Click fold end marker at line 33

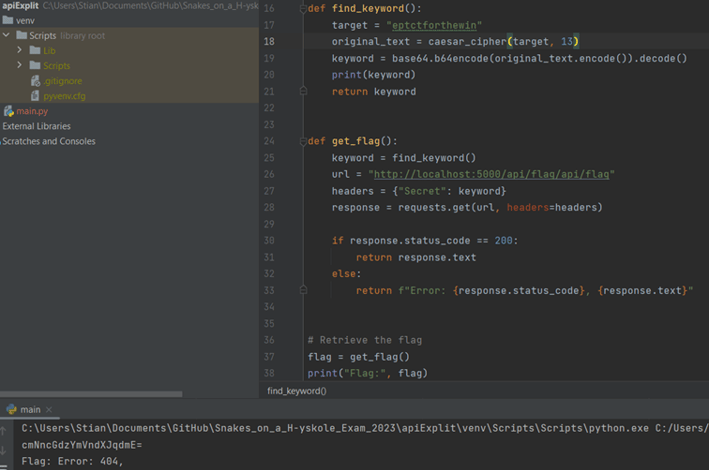pyautogui.click(x=303, y=290)
